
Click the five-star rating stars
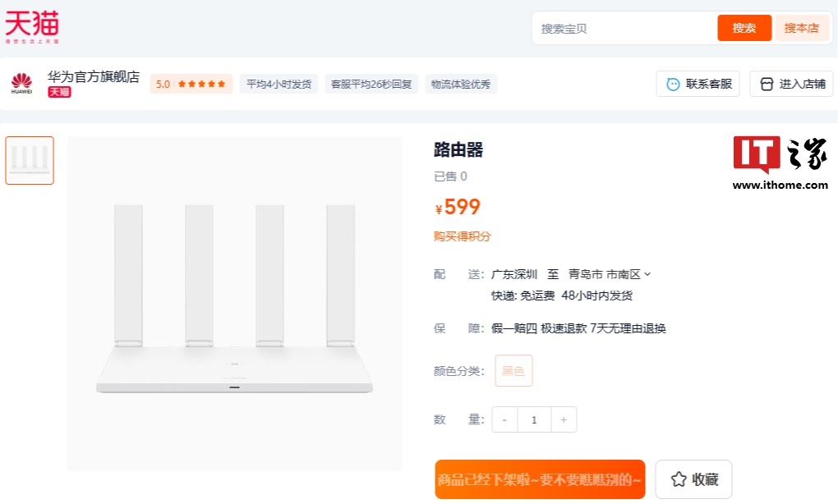click(x=201, y=84)
